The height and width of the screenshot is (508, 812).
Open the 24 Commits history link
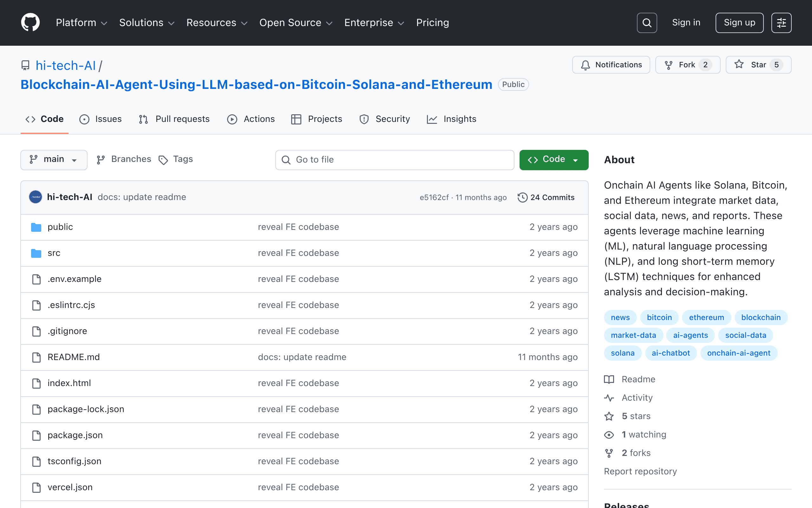[x=546, y=197]
